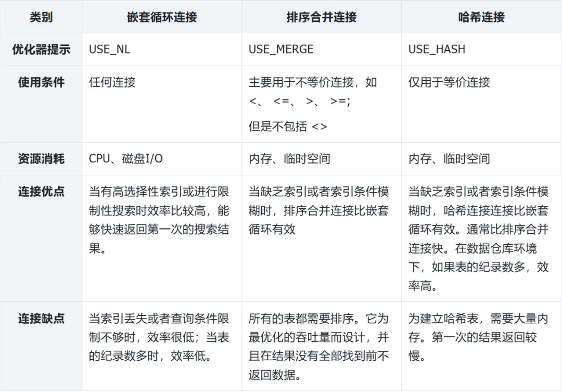Viewport: 562px width, 392px height.
Task: Click the 优化器提示 row label
Action: 41,49
